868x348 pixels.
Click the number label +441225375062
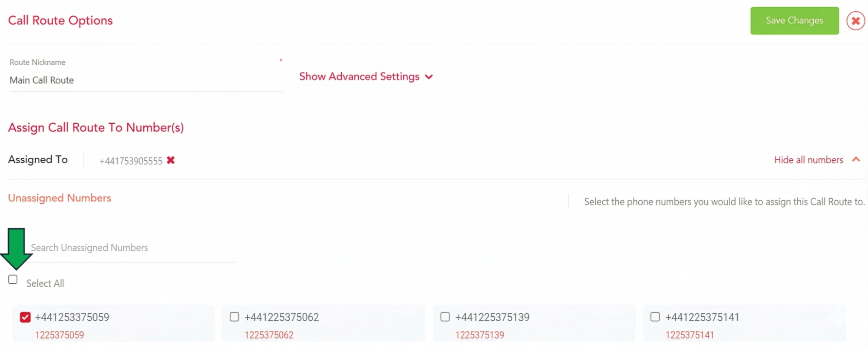pyautogui.click(x=282, y=317)
